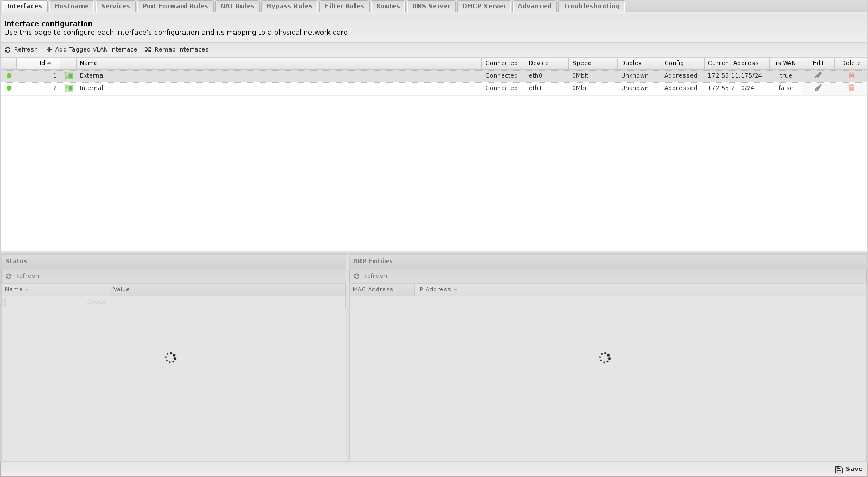Sort by Current Address column header
The height and width of the screenshot is (477, 868).
tap(737, 63)
